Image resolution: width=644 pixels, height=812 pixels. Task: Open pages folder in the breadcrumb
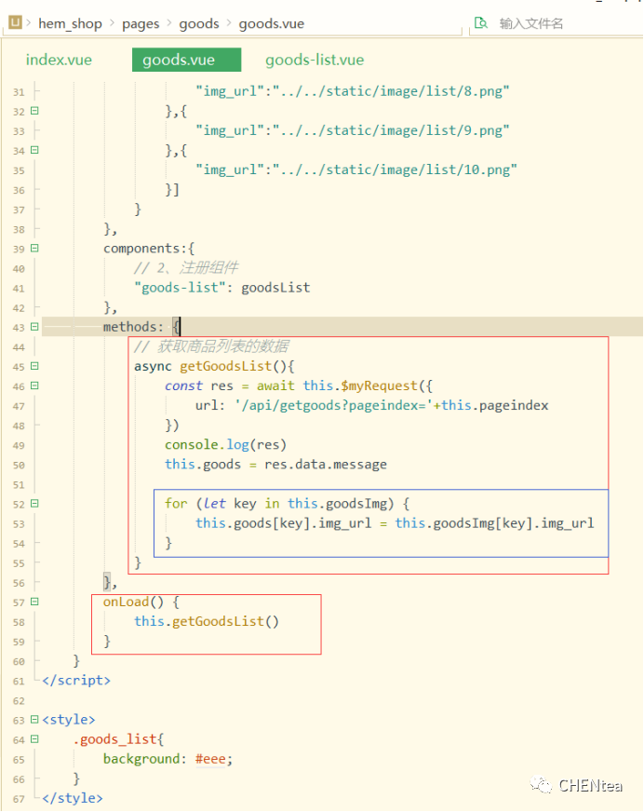click(141, 24)
